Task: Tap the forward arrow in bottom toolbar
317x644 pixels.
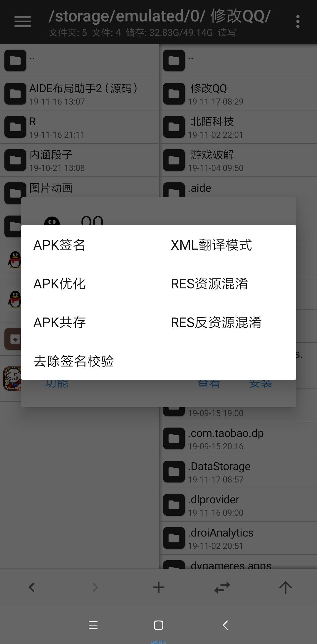Action: 95,587
